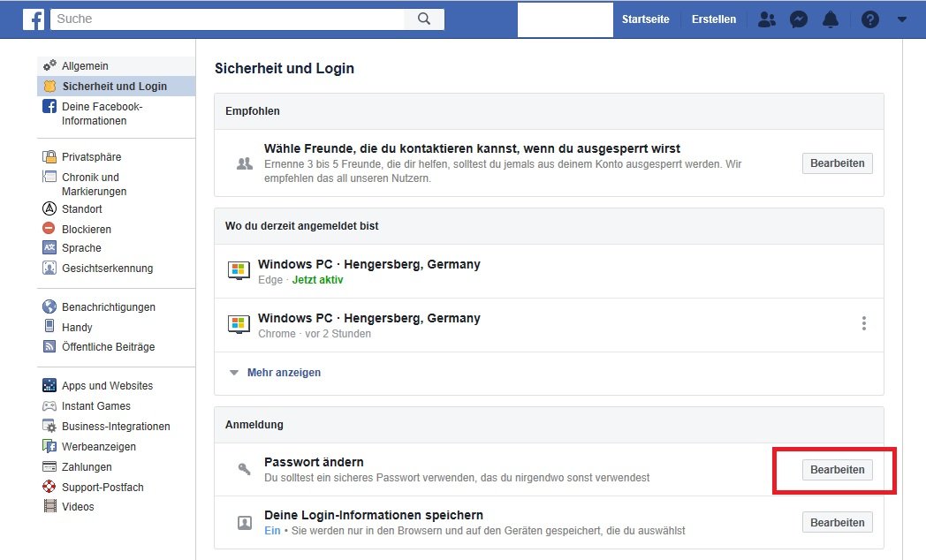Open Allgemein settings section

(85, 66)
